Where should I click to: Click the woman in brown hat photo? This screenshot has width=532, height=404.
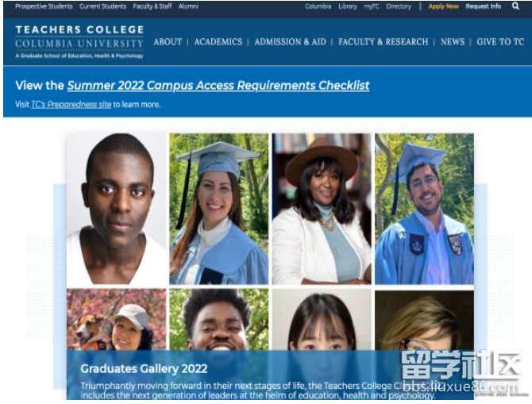322,209
